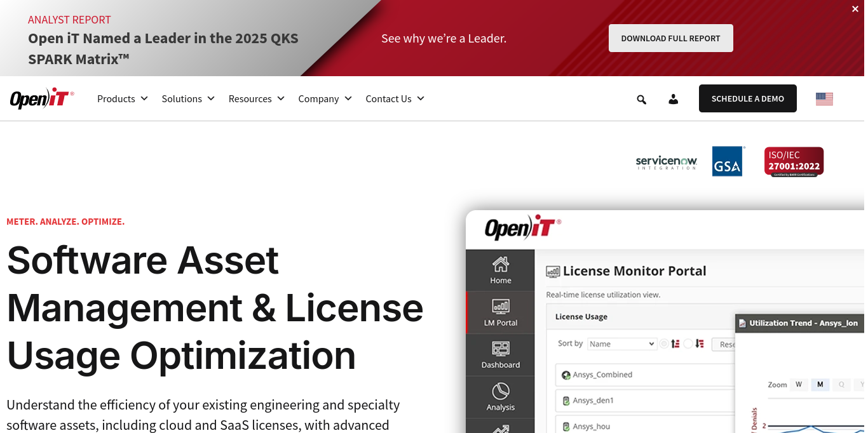Select LM Portal sidebar icon

tap(501, 313)
